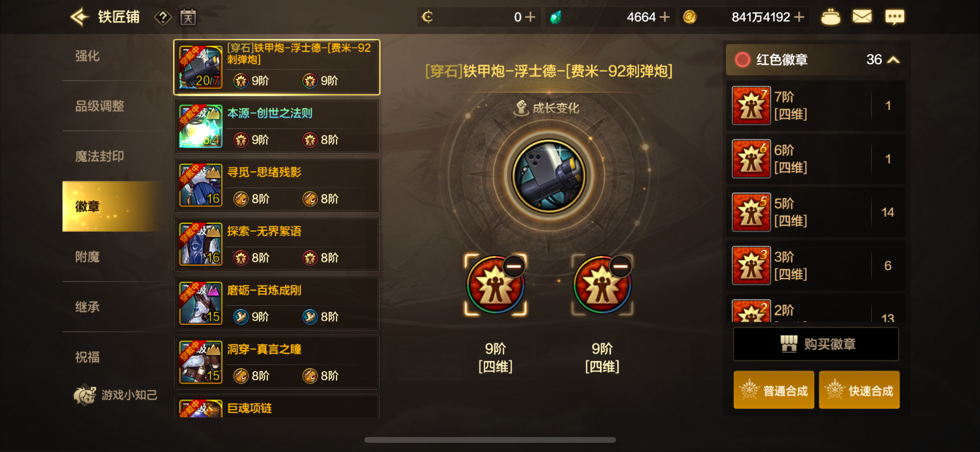The height and width of the screenshot is (452, 980).
Task: Open the chat bubble icon
Action: coord(894,17)
